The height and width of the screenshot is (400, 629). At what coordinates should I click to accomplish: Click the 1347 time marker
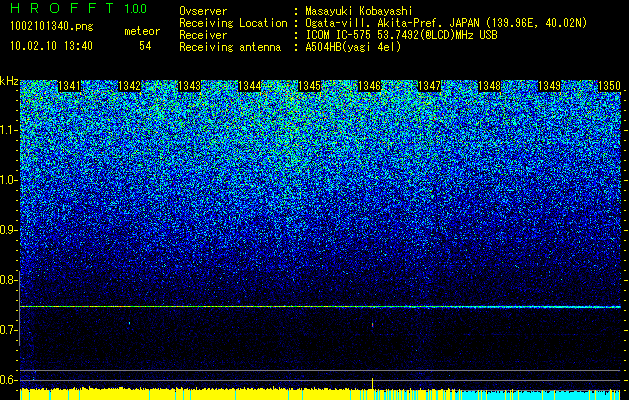coord(429,86)
